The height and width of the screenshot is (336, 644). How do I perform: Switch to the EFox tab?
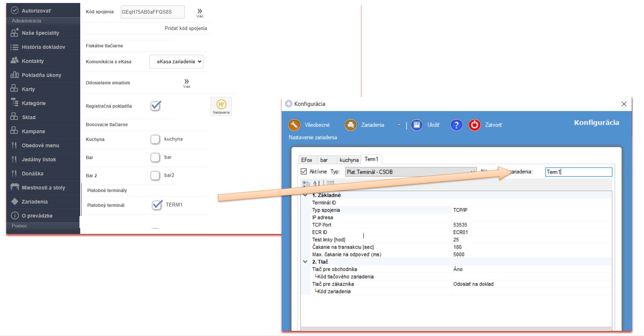point(306,160)
